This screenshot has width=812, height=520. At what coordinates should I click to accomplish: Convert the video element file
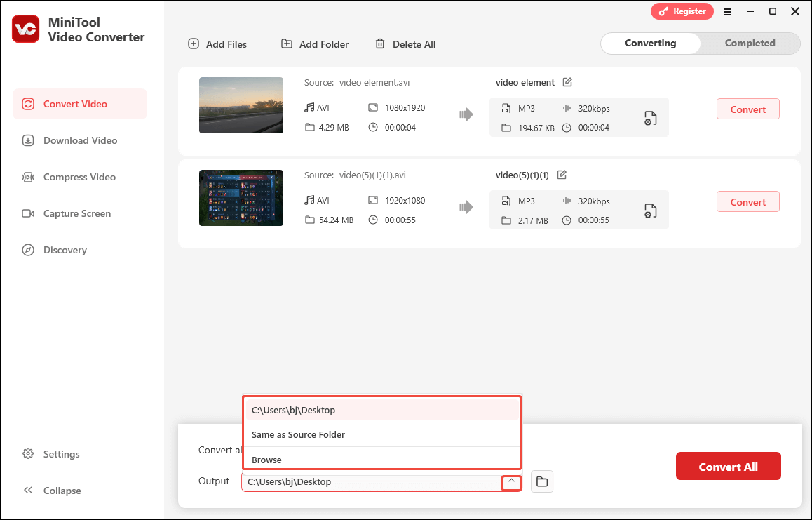coord(747,109)
